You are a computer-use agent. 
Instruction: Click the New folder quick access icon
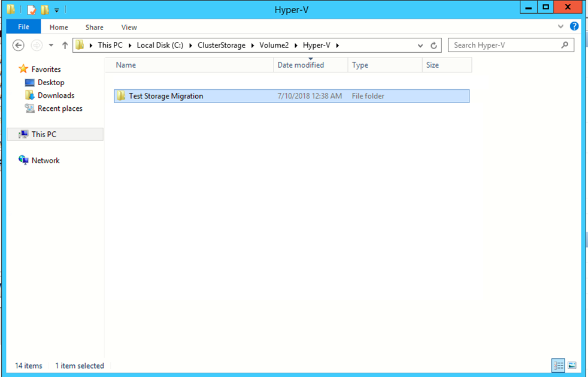tap(45, 10)
